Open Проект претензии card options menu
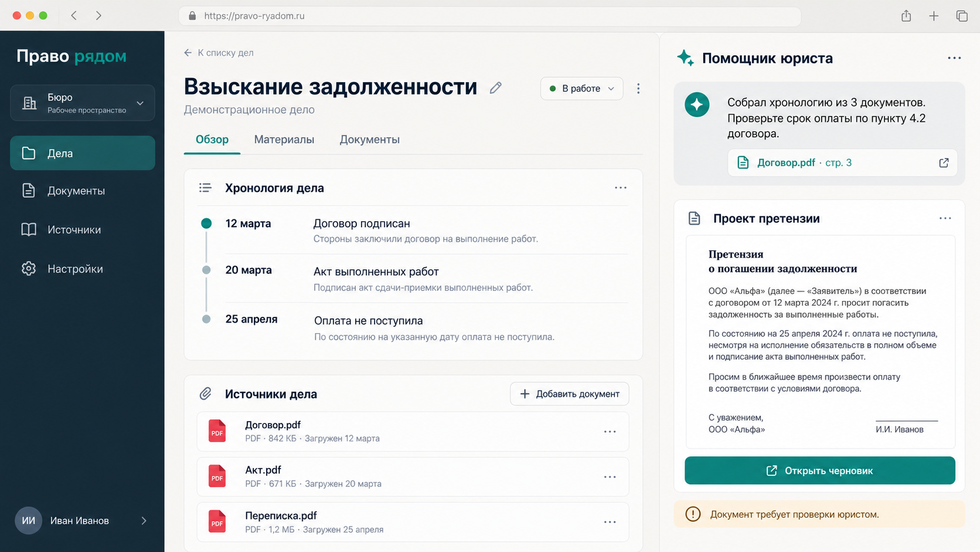The image size is (980, 552). point(945,218)
